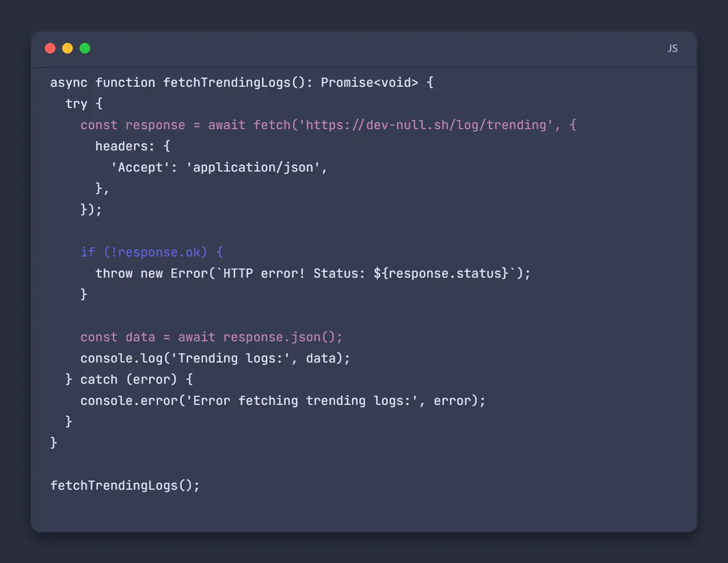728x563 pixels.
Task: Click the await fetch keyword
Action: pyautogui.click(x=249, y=125)
